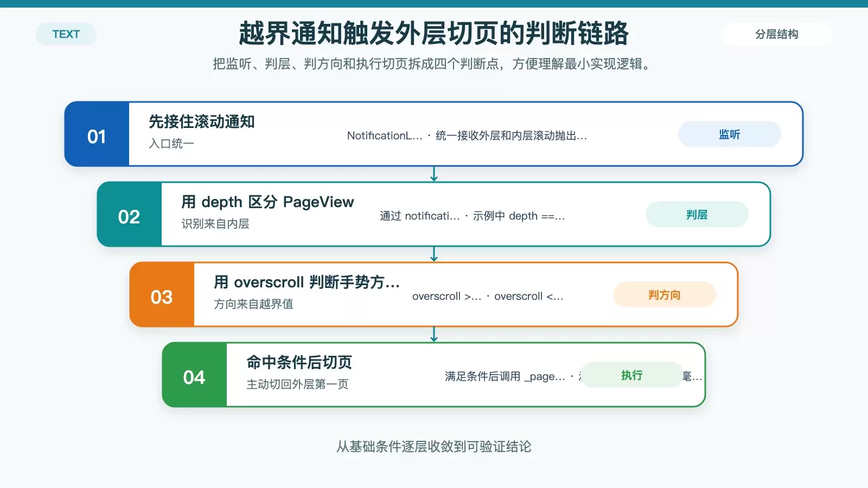Click the 执行 badge
Viewport: 868px width, 488px height.
pyautogui.click(x=631, y=375)
